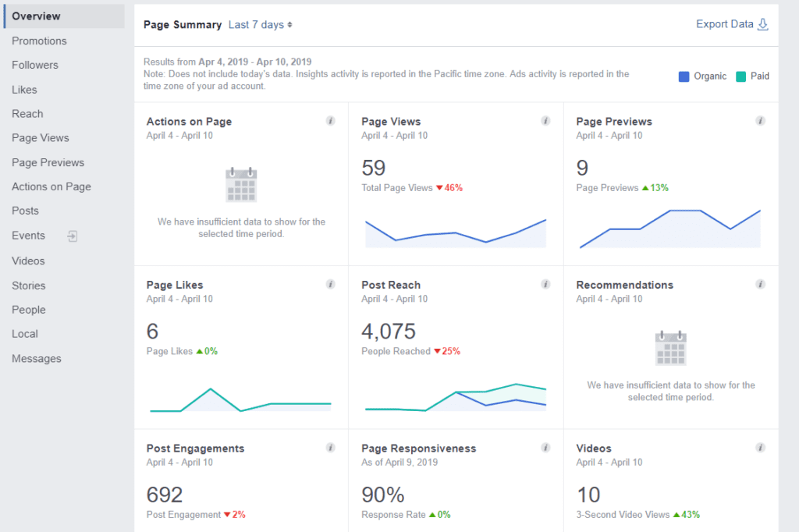Click the Videos card info icon
Viewport: 799px width, 532px height.
point(761,448)
